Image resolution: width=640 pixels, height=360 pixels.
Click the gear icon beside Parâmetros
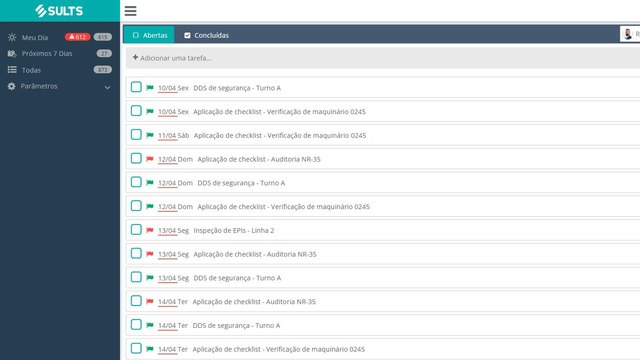coord(11,86)
